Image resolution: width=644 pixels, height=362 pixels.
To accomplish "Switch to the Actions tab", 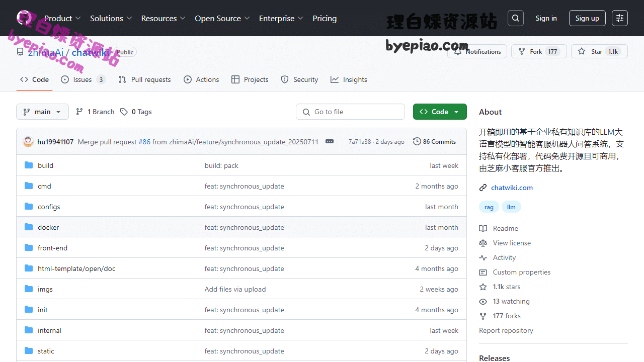I will click(201, 79).
